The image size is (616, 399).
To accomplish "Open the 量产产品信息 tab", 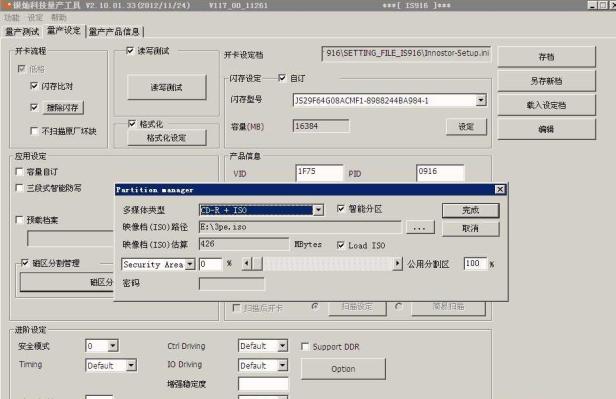I will point(114,31).
